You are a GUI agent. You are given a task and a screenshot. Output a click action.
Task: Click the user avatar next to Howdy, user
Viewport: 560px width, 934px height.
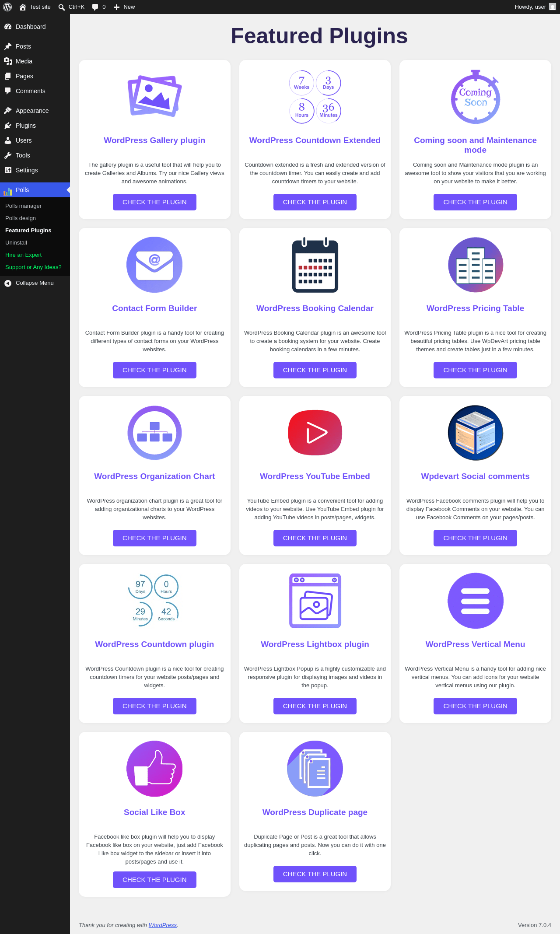pyautogui.click(x=553, y=7)
